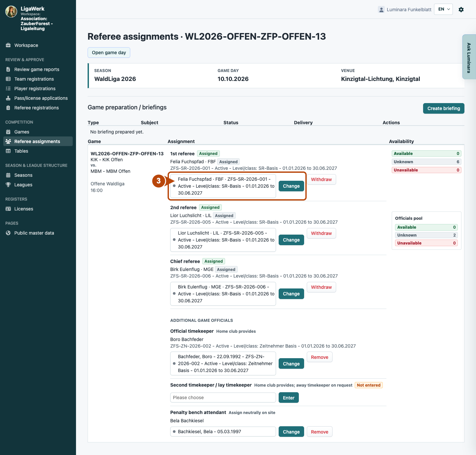Click the Referee registrations clipboard icon
This screenshot has width=476, height=455.
pyautogui.click(x=8, y=108)
